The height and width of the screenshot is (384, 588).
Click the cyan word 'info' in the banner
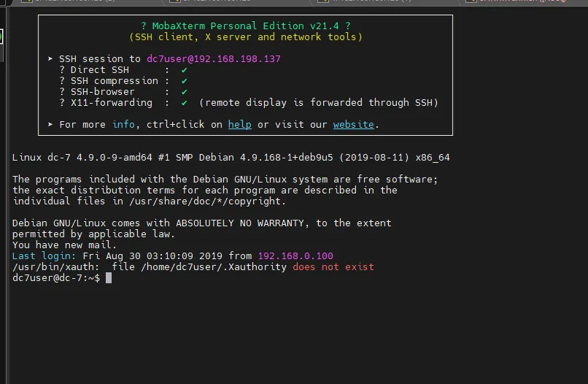123,125
